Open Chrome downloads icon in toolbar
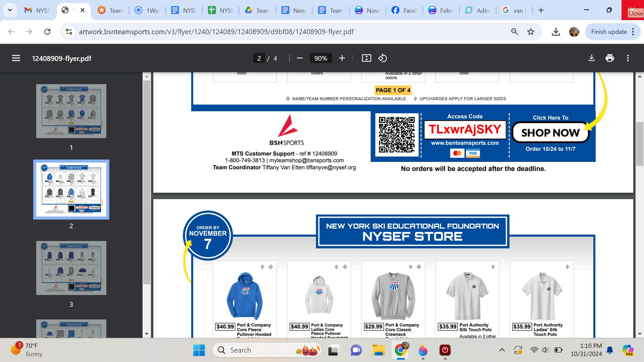Image resolution: width=644 pixels, height=362 pixels. click(556, 32)
